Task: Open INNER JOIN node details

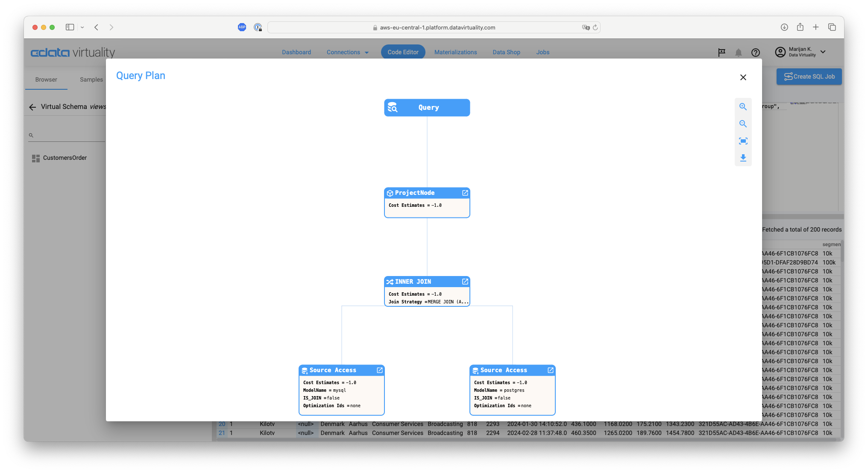Action: coord(465,282)
